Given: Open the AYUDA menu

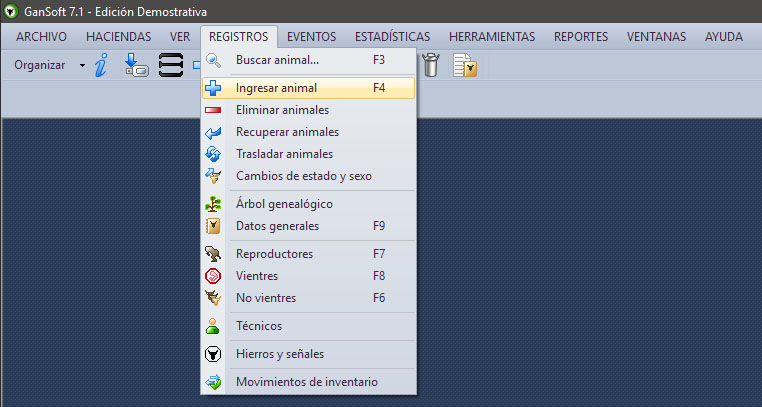Looking at the screenshot, I should [x=724, y=36].
